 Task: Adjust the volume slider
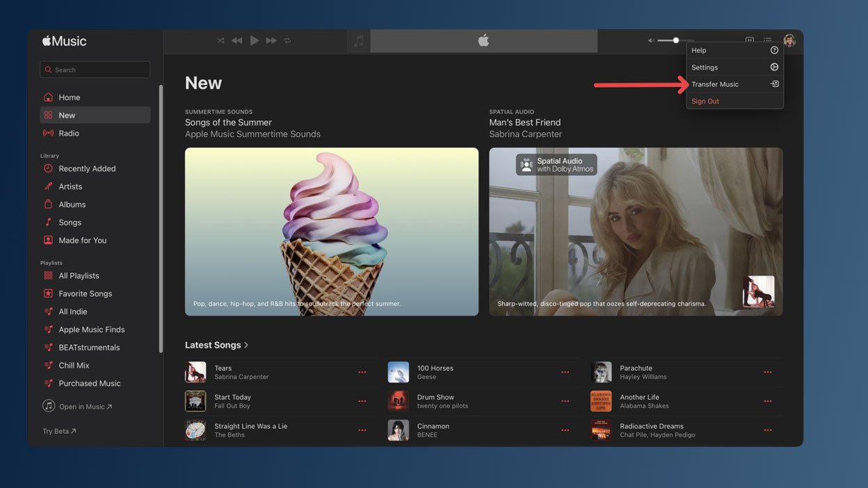676,41
